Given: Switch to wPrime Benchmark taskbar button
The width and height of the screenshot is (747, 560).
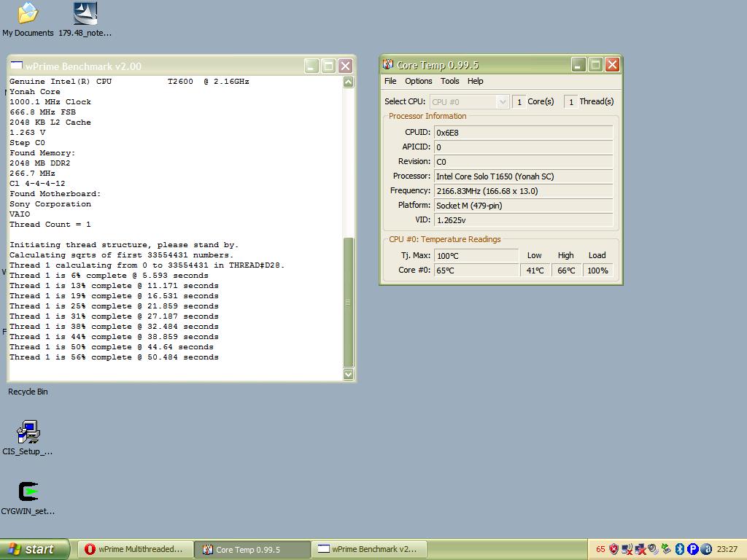Looking at the screenshot, I should 369,549.
